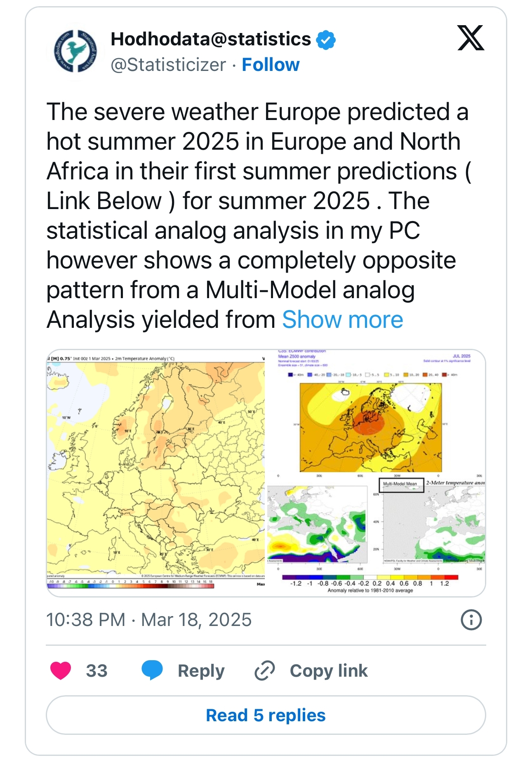Follow the @Statisticizer account

click(271, 65)
